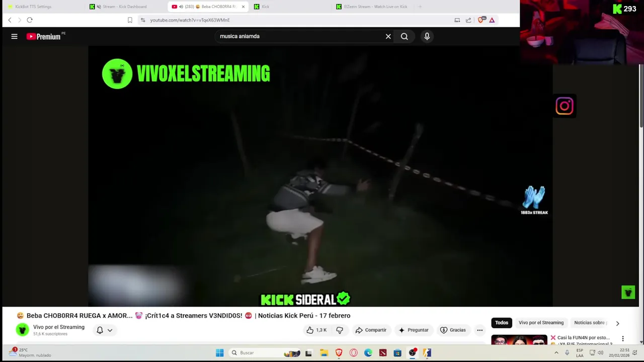Open Brave browser taskbar icon
This screenshot has height=362, width=644.
coord(339,353)
